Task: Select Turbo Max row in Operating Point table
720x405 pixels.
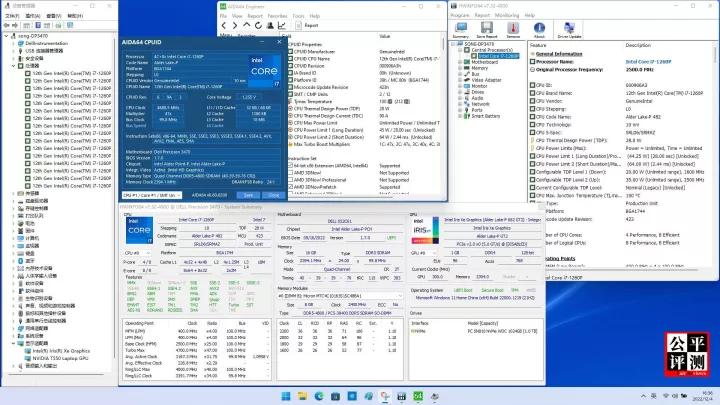Action: click(197, 350)
